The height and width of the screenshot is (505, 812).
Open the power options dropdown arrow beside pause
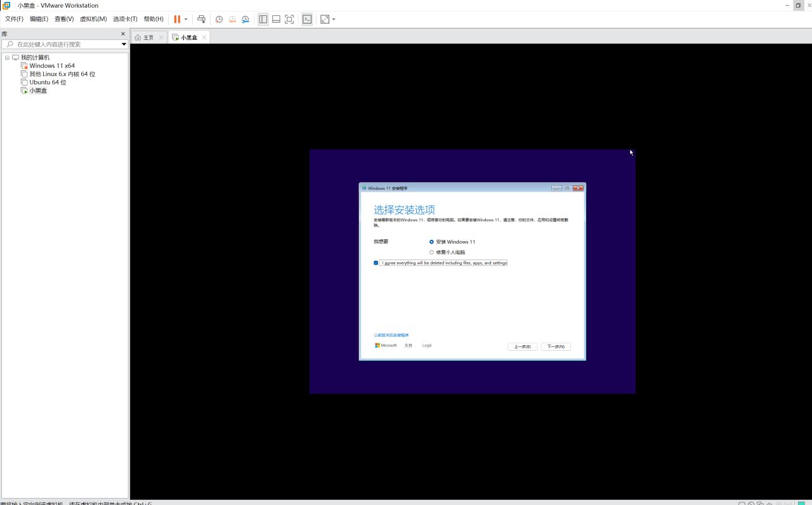point(186,19)
